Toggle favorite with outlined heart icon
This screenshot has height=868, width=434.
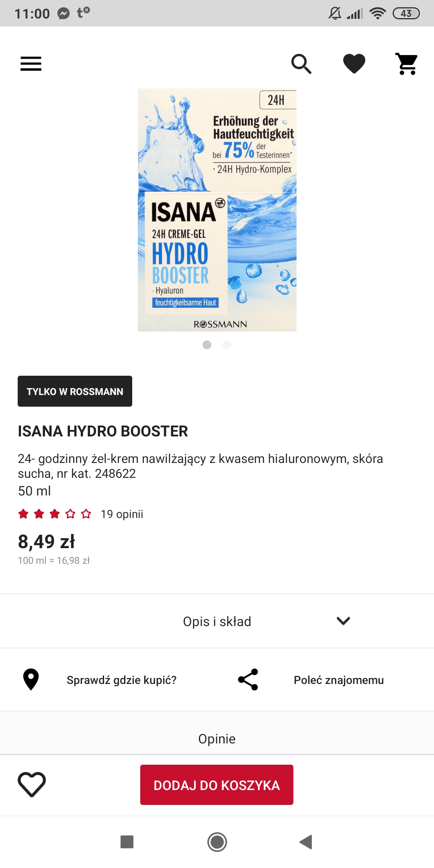(32, 784)
